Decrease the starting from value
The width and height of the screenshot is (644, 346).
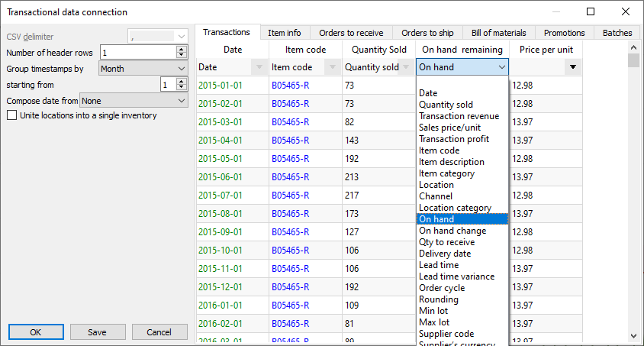[x=181, y=88]
